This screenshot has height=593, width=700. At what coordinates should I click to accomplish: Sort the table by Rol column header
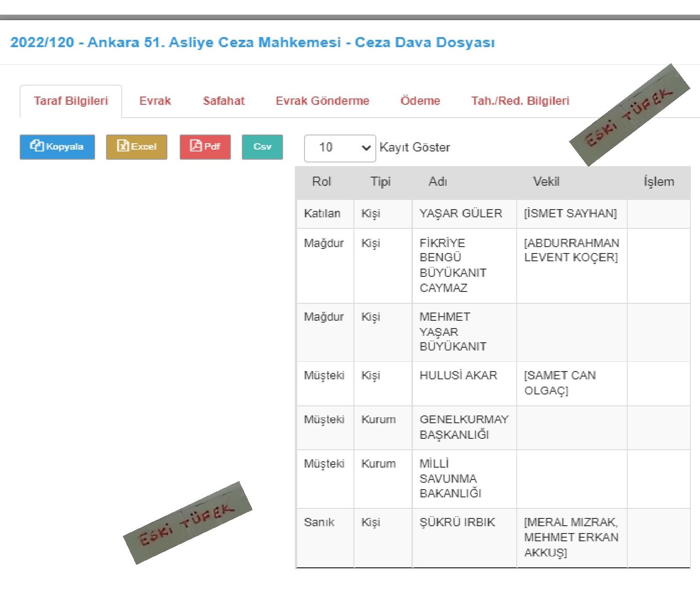tap(321, 182)
